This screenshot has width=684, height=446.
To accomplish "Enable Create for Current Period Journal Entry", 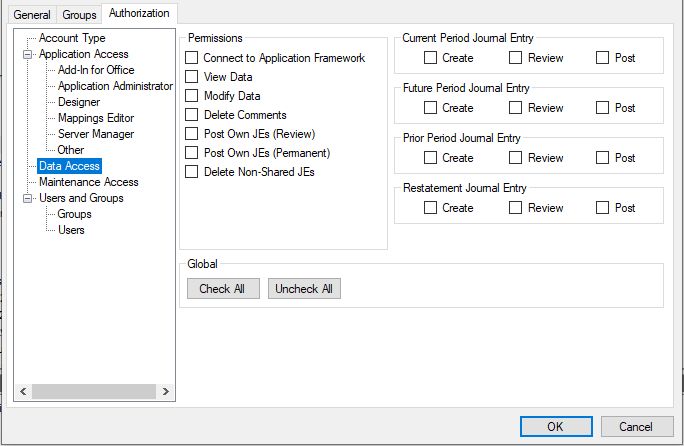I will (x=431, y=58).
